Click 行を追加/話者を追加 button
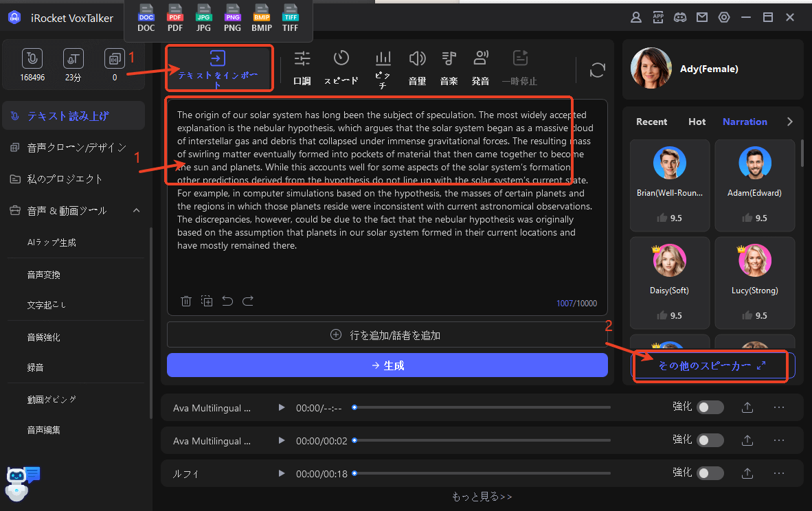The image size is (812, 511). [x=387, y=335]
